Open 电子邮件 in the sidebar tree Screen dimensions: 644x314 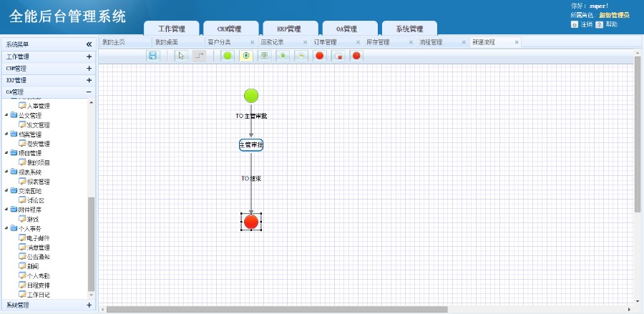(38, 238)
